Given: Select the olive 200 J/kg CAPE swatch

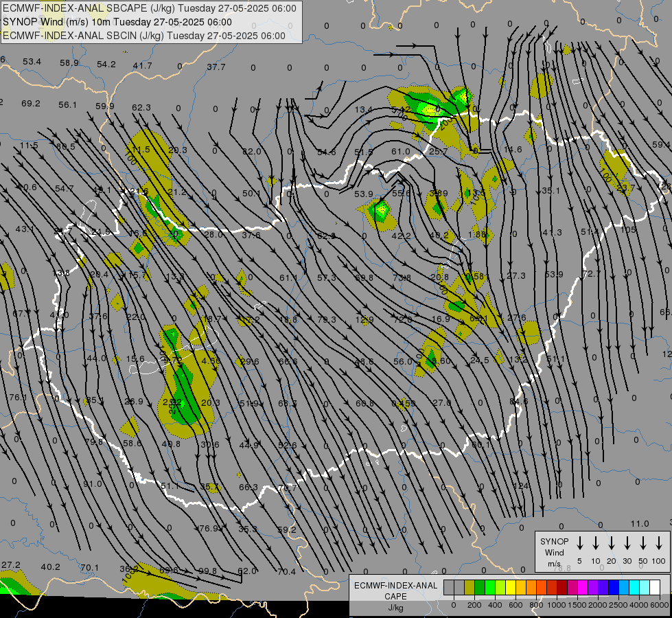Looking at the screenshot, I should [x=470, y=587].
